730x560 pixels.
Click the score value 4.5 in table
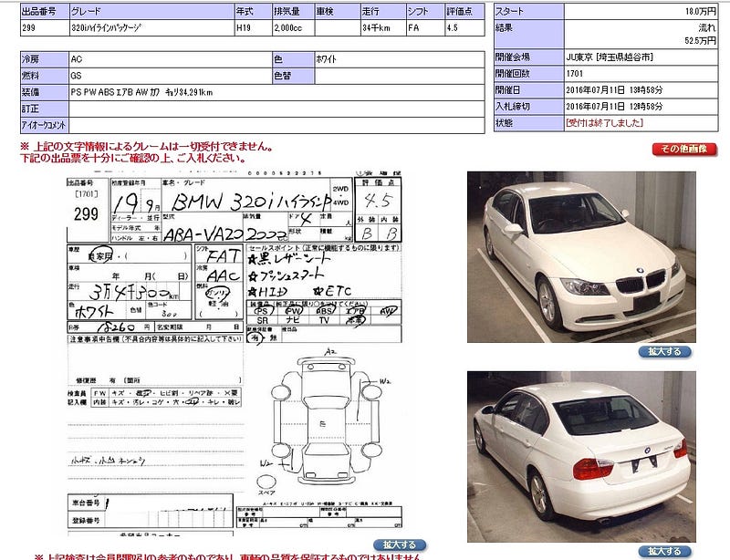point(452,28)
